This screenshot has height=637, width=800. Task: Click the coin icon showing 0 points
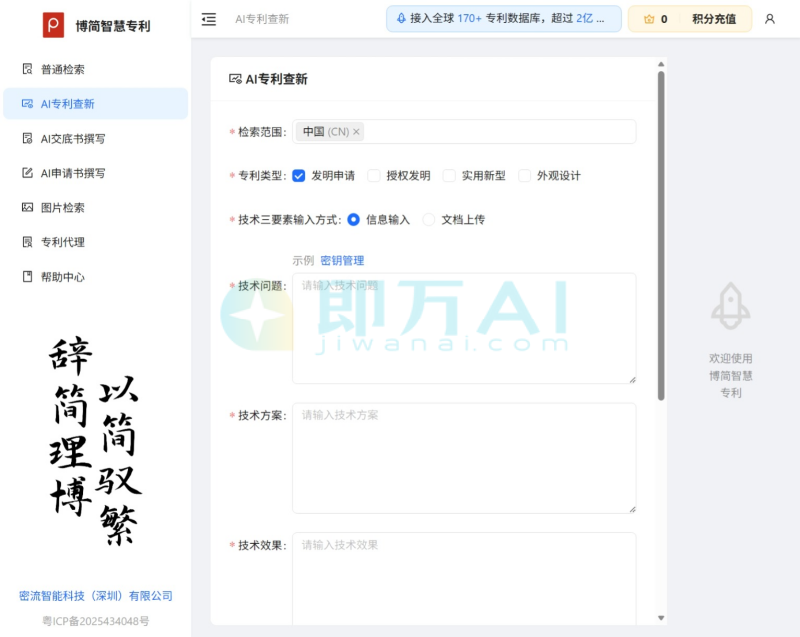(648, 19)
